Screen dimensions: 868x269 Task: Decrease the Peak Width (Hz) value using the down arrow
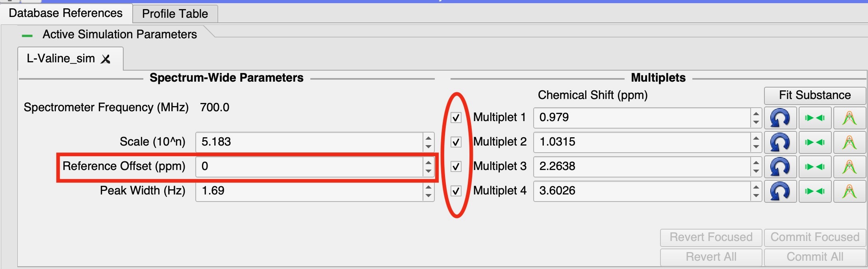(428, 196)
